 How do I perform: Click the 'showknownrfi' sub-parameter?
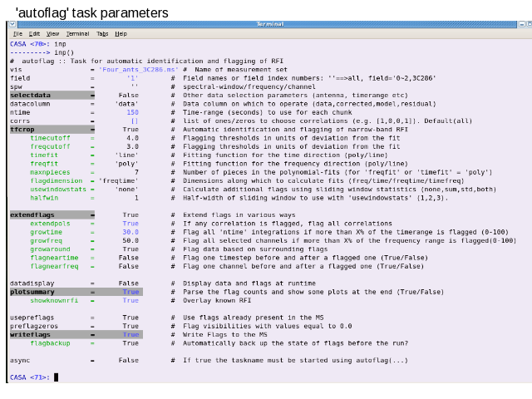pyautogui.click(x=54, y=301)
